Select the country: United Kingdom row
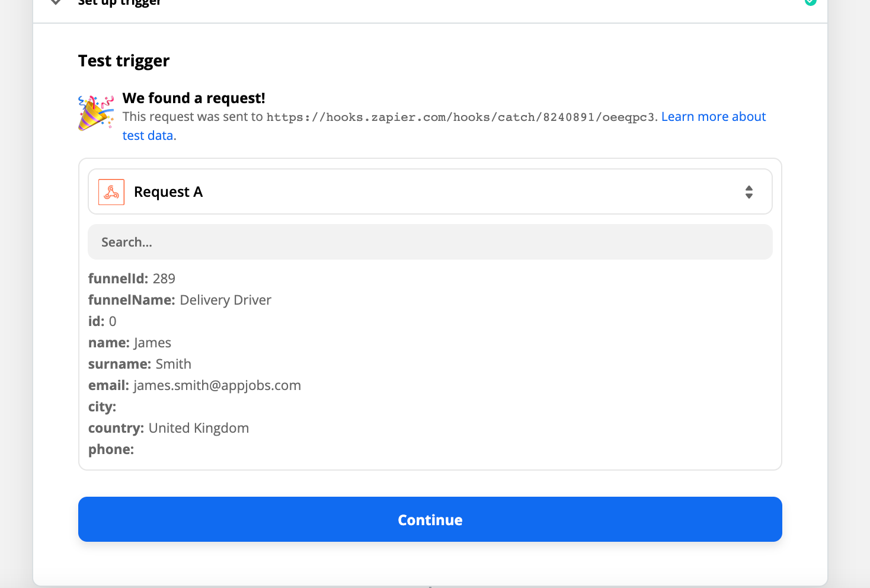The height and width of the screenshot is (588, 870). [168, 428]
